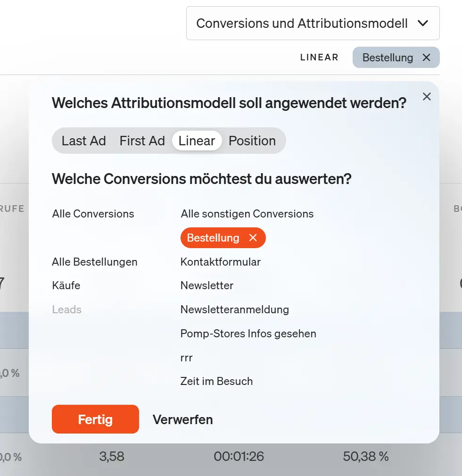Keep Linear selected in the model switcher

click(x=197, y=141)
